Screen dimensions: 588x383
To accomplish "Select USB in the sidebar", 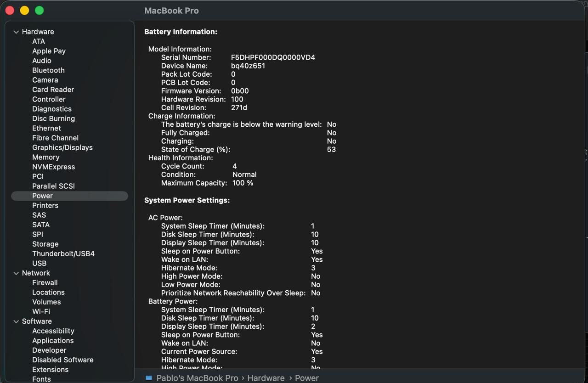I will (39, 263).
